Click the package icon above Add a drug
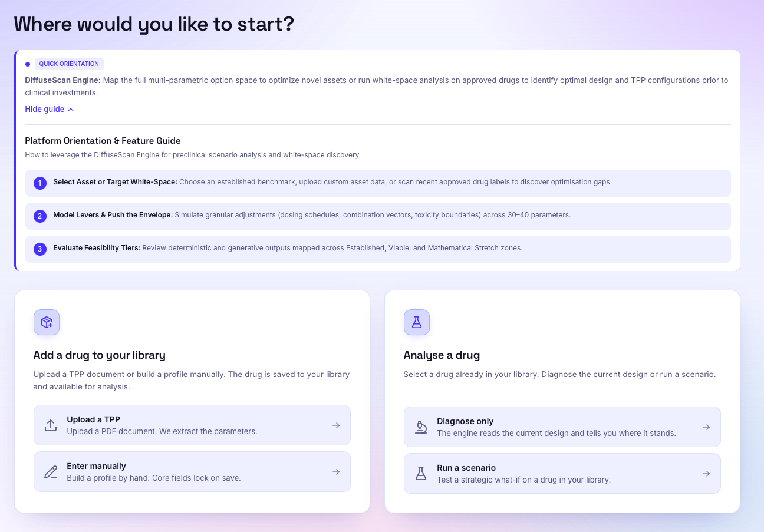764x532 pixels. [x=47, y=322]
